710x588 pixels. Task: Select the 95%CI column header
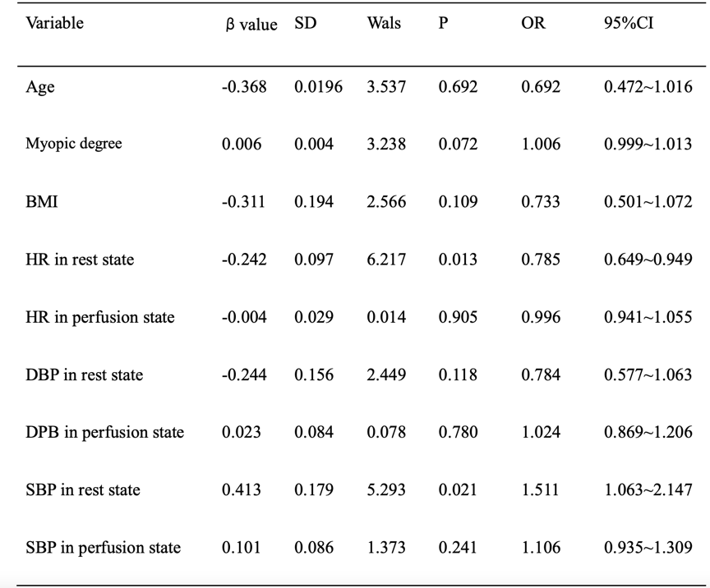[x=626, y=23]
